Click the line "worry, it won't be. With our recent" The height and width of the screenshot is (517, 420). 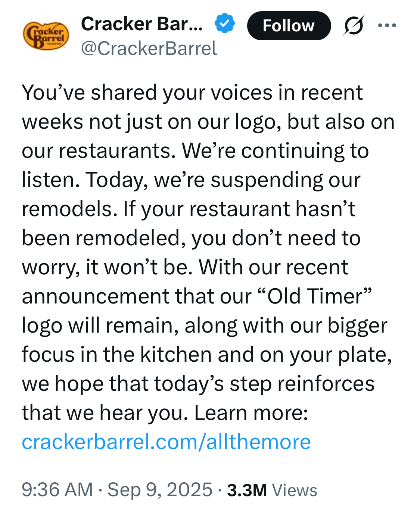click(x=185, y=267)
